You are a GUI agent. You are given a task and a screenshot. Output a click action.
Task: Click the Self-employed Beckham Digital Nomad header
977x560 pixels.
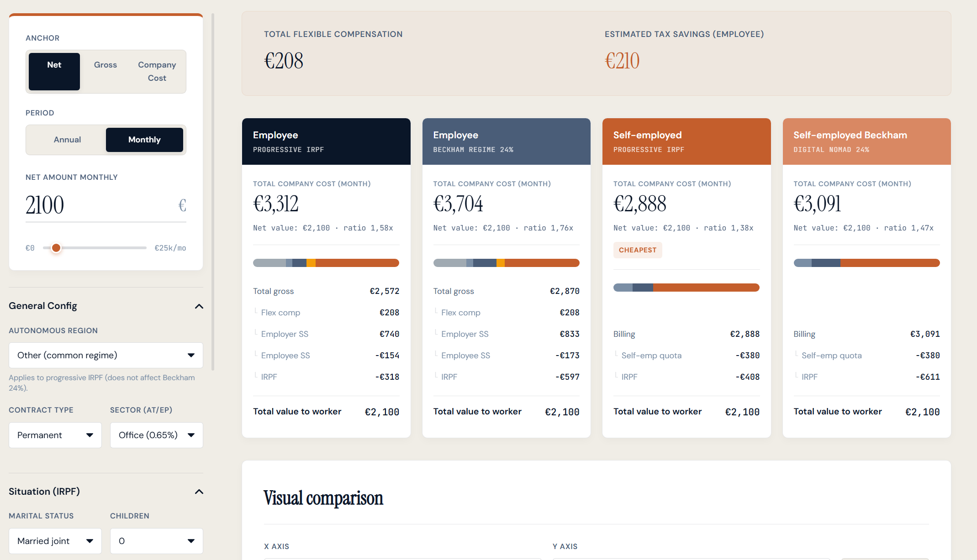click(x=867, y=141)
